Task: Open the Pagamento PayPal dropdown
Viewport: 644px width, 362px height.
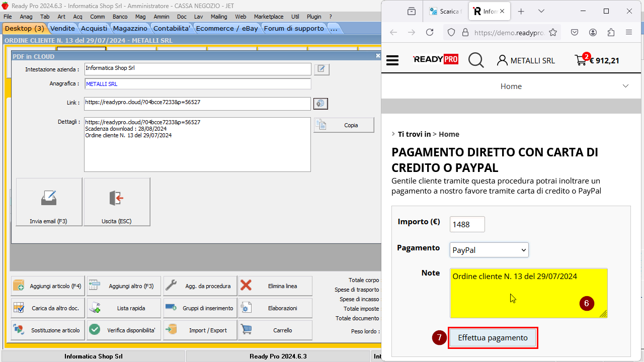Action: click(489, 250)
